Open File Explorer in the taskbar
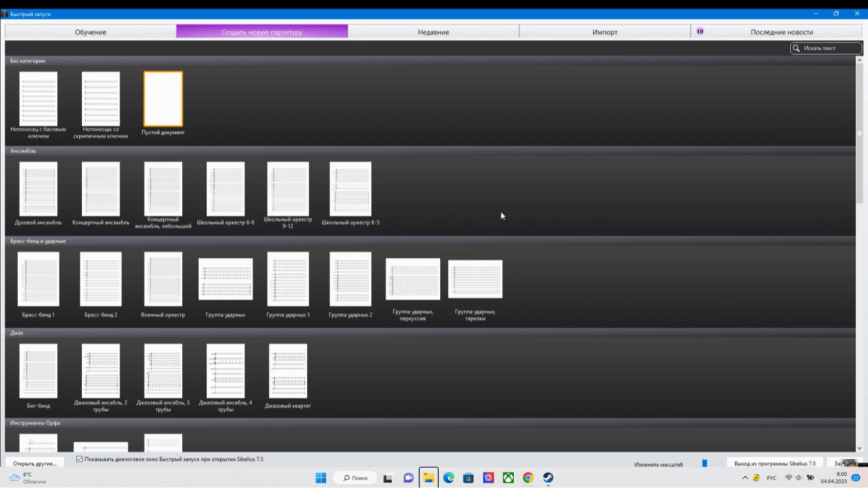The width and height of the screenshot is (868, 489). [x=429, y=478]
